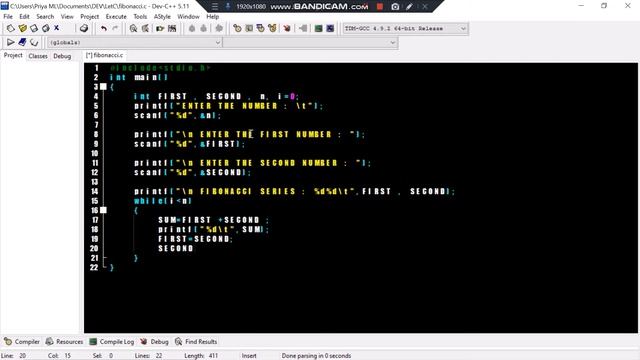Click the Find magnifier icon

click(133, 28)
